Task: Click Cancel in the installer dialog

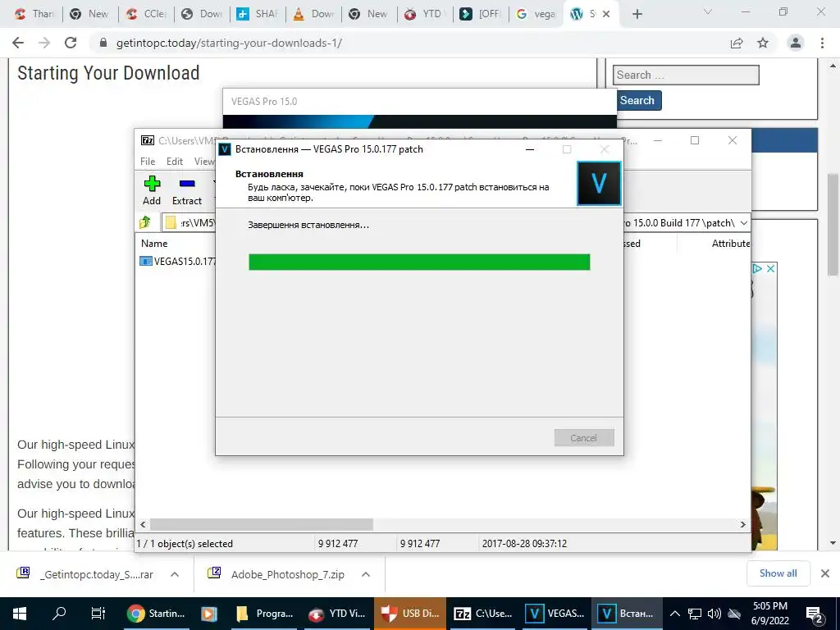Action: 584,438
